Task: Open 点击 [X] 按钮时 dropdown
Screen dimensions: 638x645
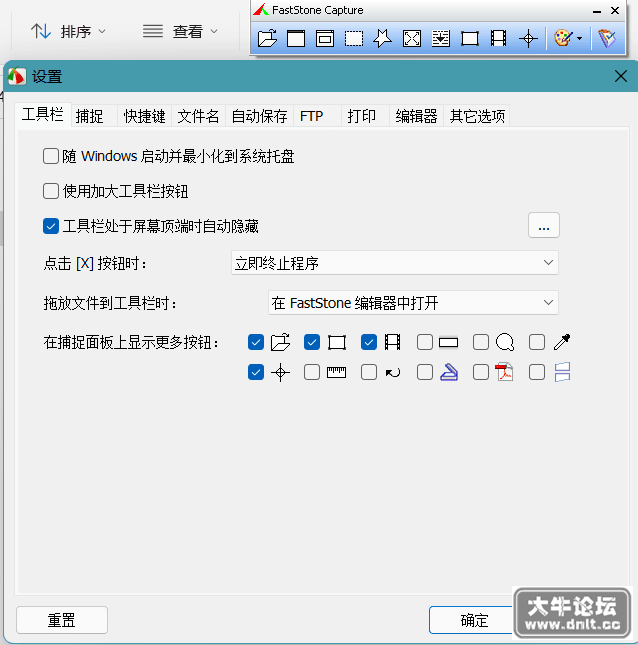Action: pos(394,262)
